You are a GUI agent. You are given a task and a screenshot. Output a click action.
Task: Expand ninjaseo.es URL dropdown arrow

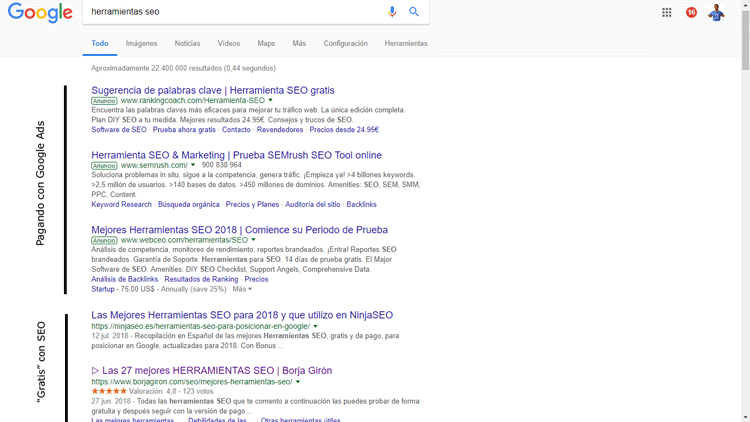(x=315, y=326)
